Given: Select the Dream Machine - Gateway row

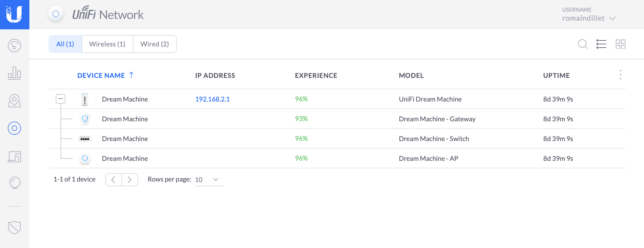Looking at the screenshot, I should click(x=437, y=119).
